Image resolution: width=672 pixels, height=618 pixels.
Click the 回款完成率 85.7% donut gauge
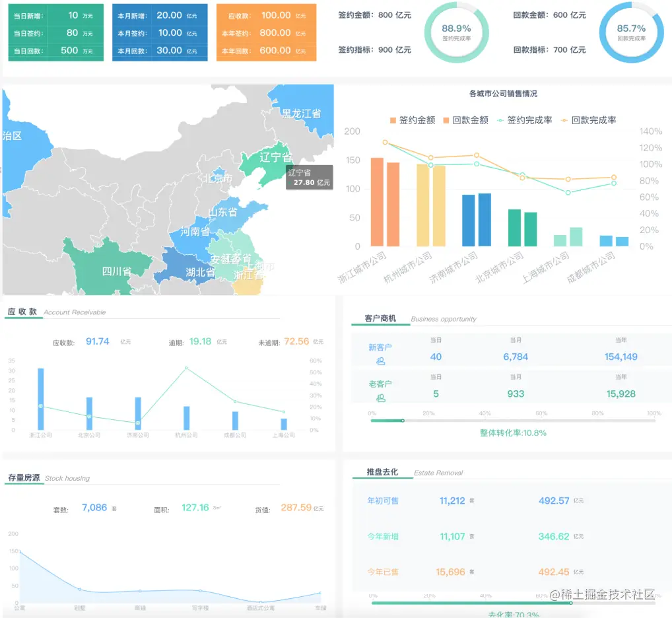coord(632,31)
